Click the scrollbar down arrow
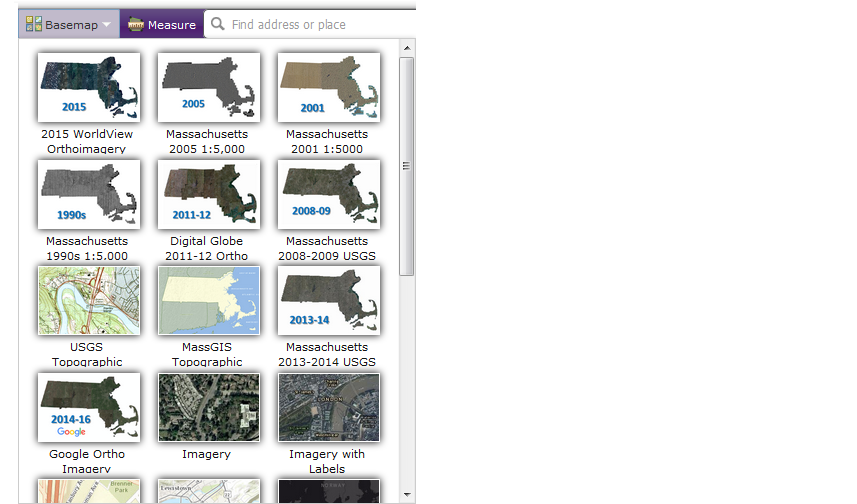Image resolution: width=857 pixels, height=504 pixels. (x=407, y=495)
